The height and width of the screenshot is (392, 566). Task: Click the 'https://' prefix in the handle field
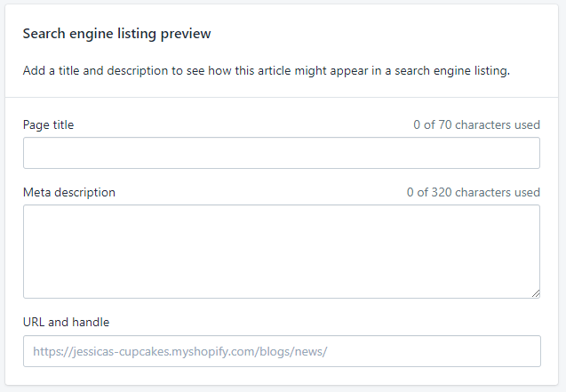tap(52, 352)
